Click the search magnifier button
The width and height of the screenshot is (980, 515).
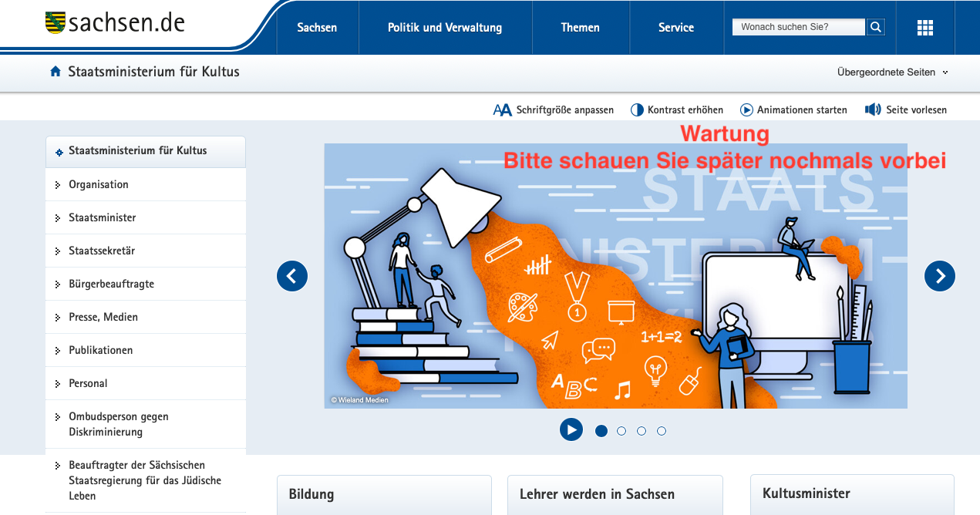876,27
